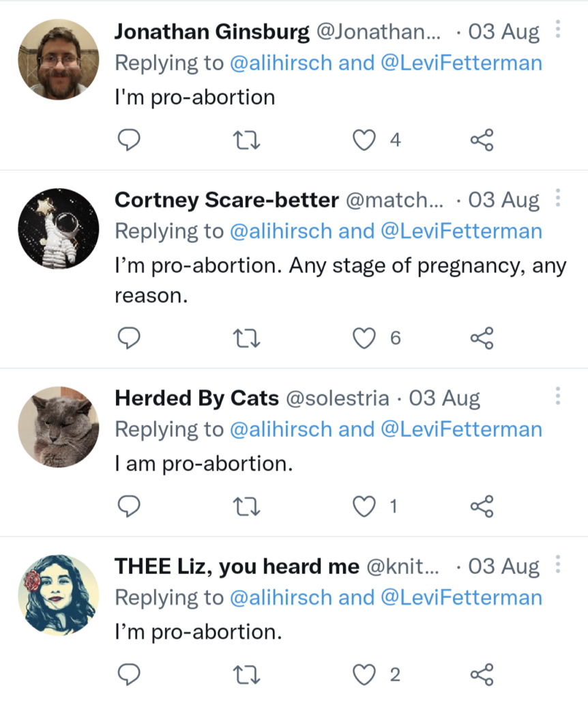Open more options on THEE Liz's tweet
Screen dimensions: 588x703
coord(559,565)
